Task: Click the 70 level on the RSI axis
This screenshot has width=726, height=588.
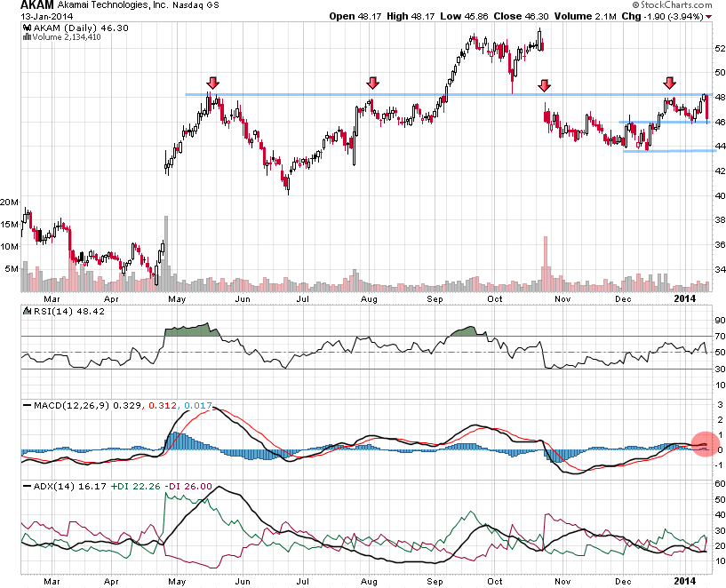Action: tap(720, 337)
